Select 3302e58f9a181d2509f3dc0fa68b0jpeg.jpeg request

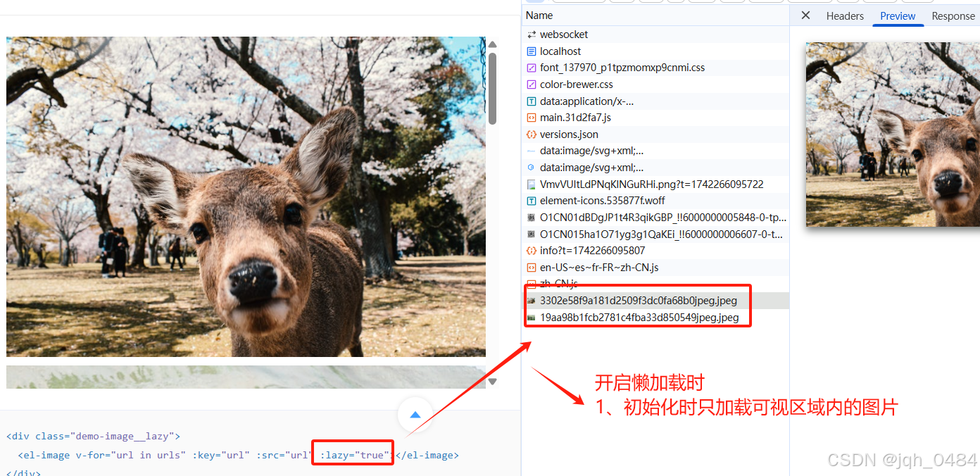click(x=655, y=301)
